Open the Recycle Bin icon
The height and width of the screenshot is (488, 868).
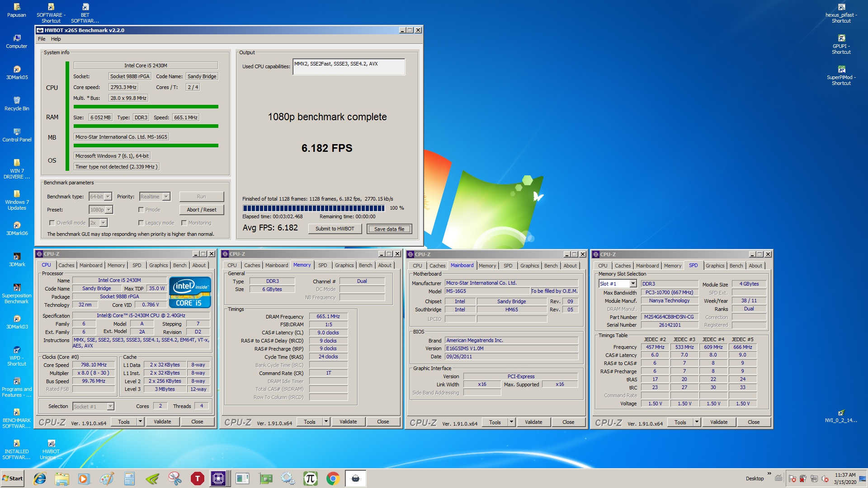pos(17,103)
